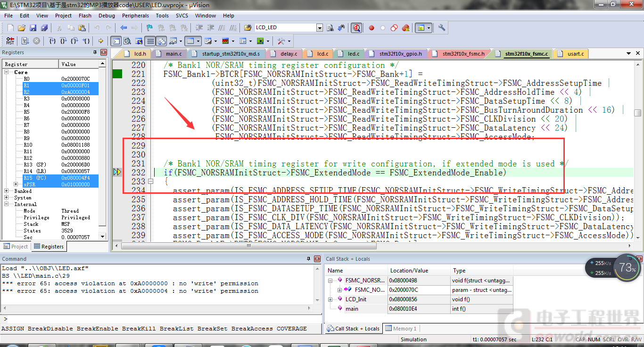
Task: Open the SVCS menu
Action: tap(182, 16)
